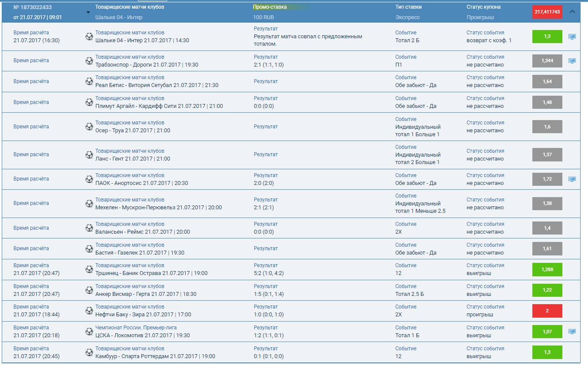Click soccer ball icon next to Трабзонспор - Дороги

coord(89,61)
